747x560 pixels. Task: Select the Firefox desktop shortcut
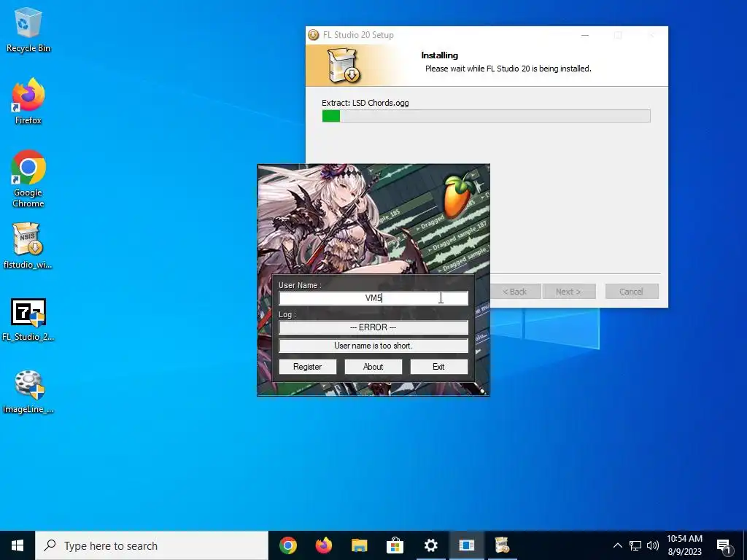(x=28, y=101)
